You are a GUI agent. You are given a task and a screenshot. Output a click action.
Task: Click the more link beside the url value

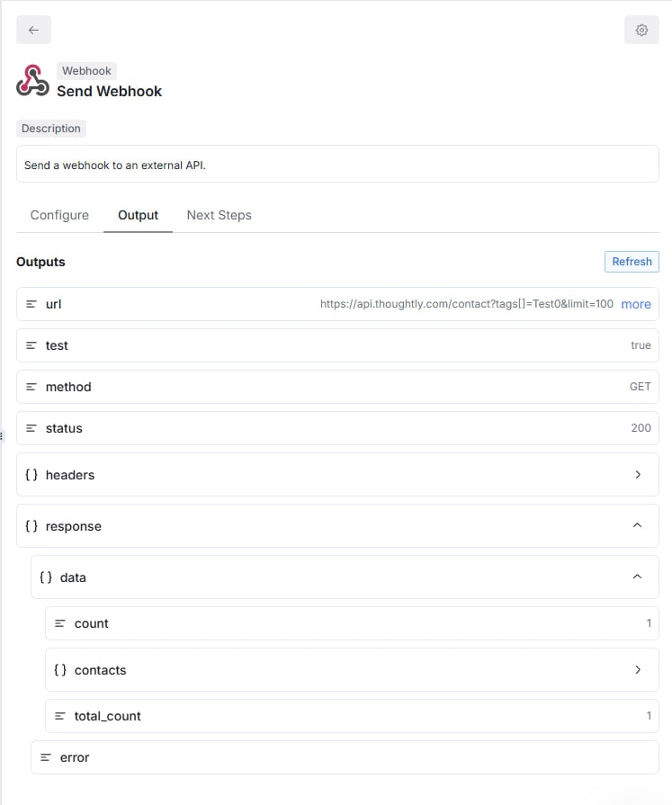(636, 304)
